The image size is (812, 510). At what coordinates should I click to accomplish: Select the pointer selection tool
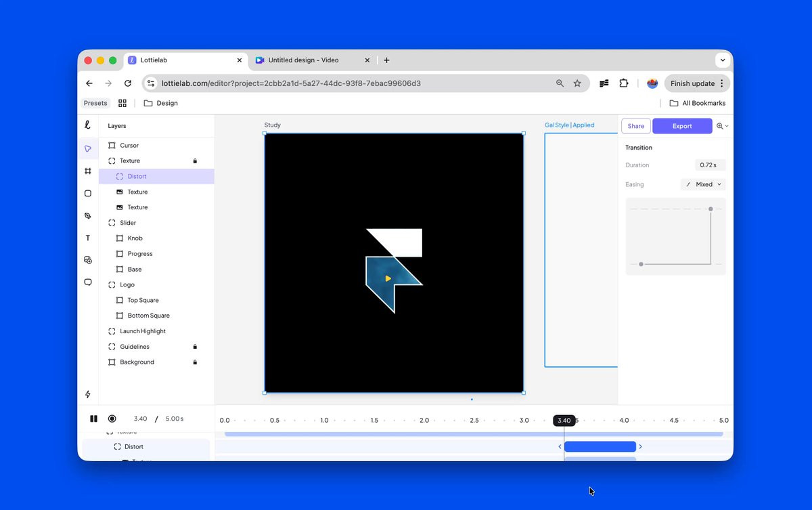point(88,148)
